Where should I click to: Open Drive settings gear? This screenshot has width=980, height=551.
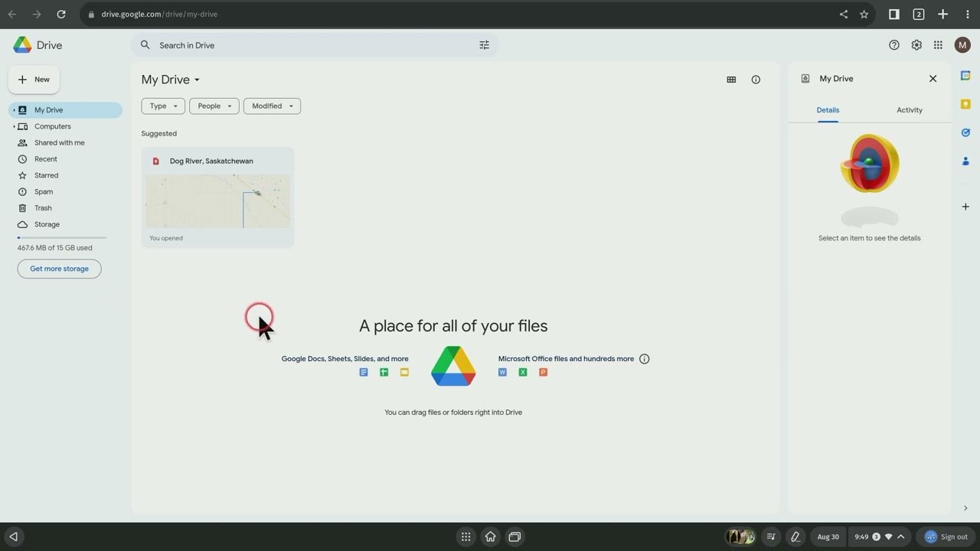click(x=916, y=45)
